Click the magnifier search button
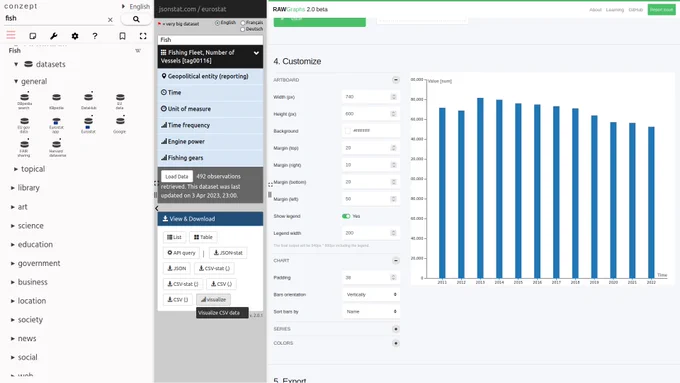 point(136,19)
